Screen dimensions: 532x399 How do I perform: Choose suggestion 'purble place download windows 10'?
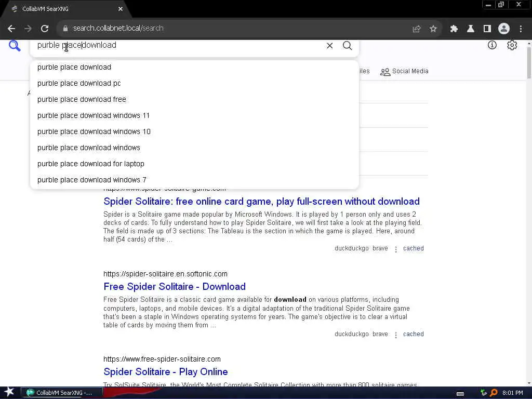click(x=194, y=131)
